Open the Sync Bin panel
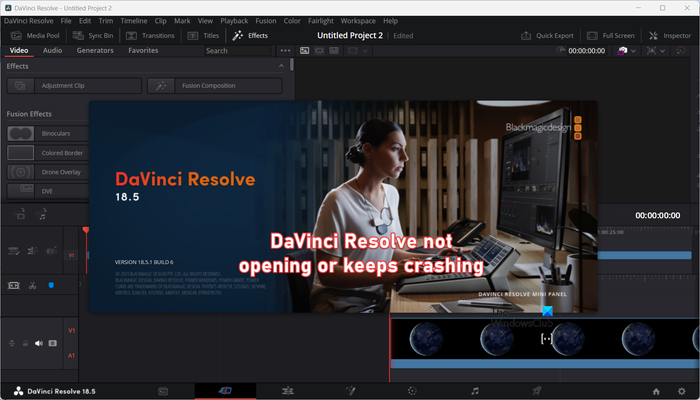This screenshot has width=700, height=400. tap(93, 36)
